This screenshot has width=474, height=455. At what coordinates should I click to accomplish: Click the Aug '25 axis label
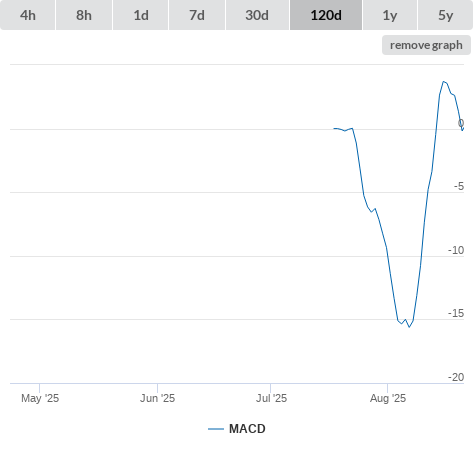388,398
